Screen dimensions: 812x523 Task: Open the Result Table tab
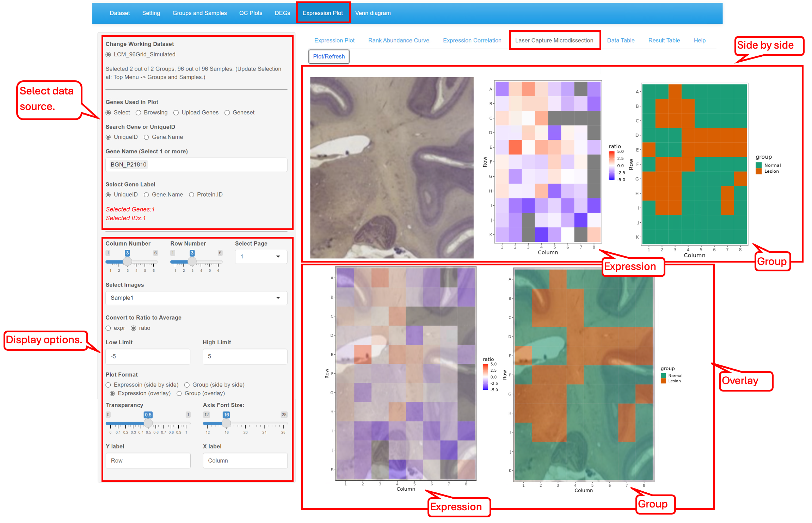664,41
